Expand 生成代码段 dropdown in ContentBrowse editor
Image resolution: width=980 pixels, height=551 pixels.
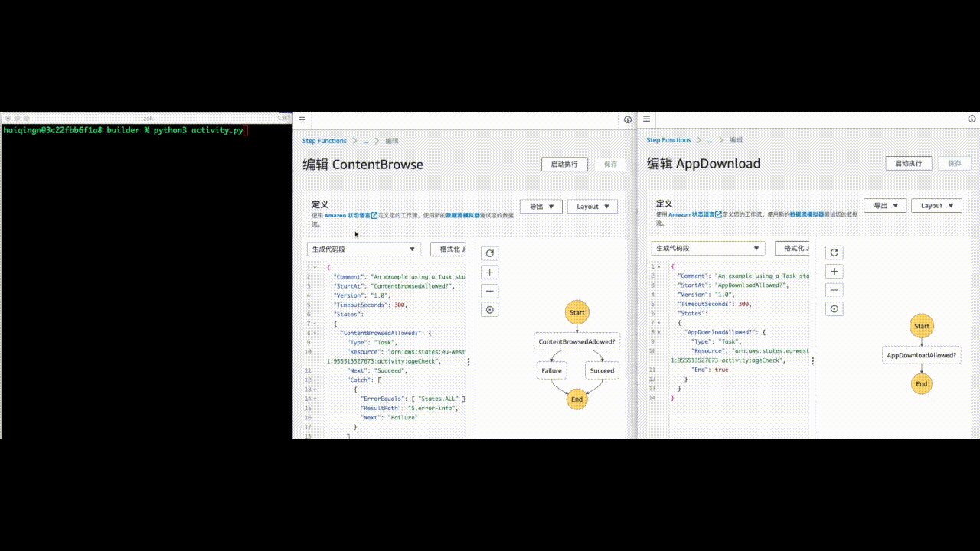click(364, 249)
